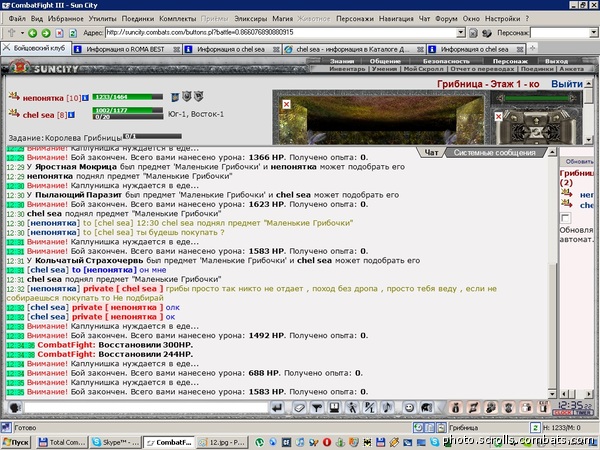Click the TIMER button under game clock
The width and height of the screenshot is (600, 450).
582,412
